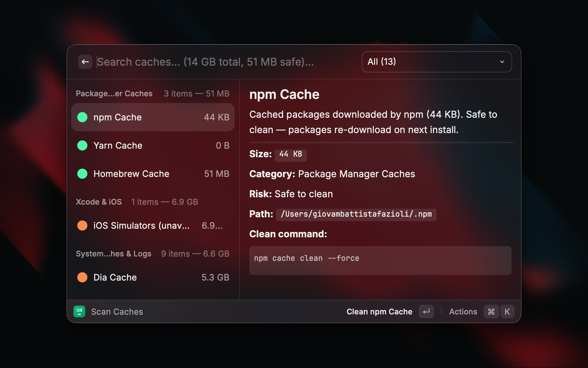Click the Clean npm Cache action
The image size is (588, 368).
tap(379, 311)
